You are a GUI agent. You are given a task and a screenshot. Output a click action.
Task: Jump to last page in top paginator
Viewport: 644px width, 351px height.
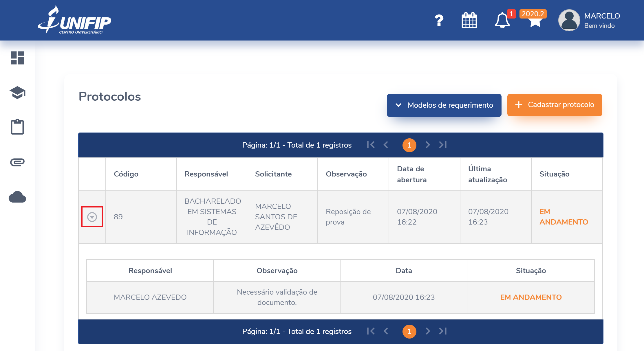click(443, 145)
